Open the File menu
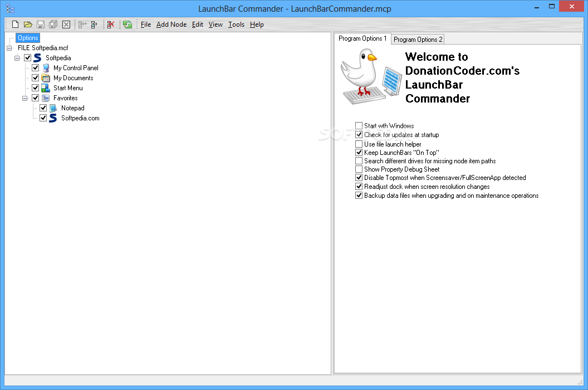The image size is (588, 390). 146,25
